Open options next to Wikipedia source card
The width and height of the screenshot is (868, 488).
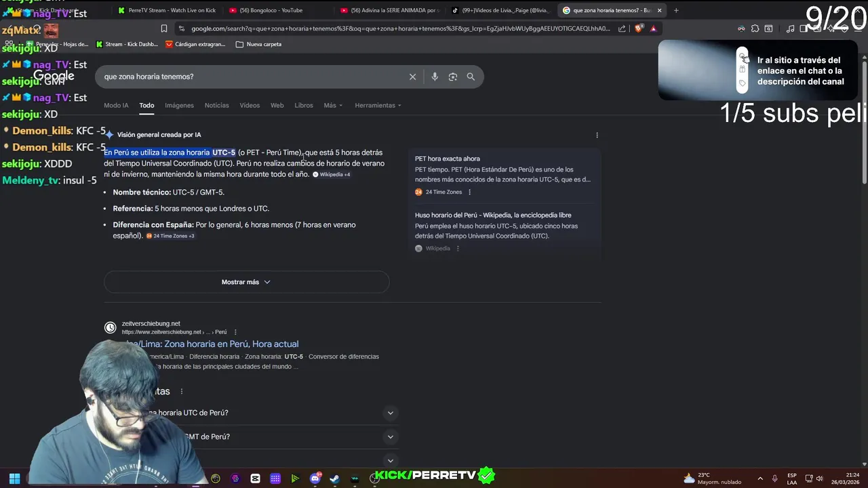click(458, 249)
